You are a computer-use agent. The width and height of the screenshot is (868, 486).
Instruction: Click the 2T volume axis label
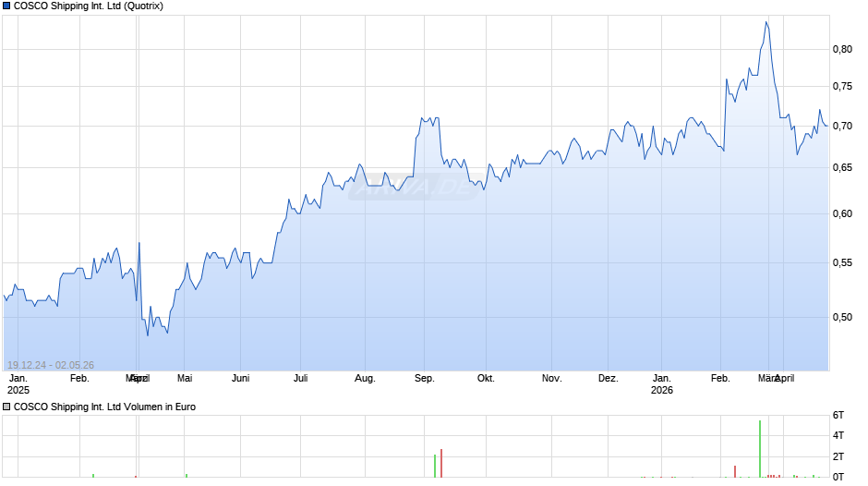pyautogui.click(x=838, y=456)
